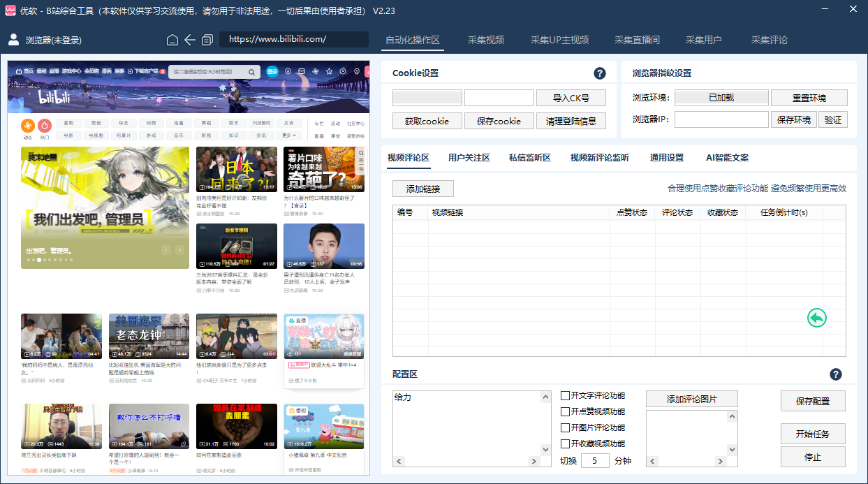Click the mail icon in the bilibili navbar
Screen dimensions: 868x484
pos(302,71)
